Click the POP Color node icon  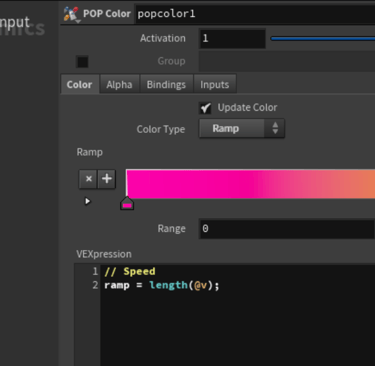[x=71, y=14]
